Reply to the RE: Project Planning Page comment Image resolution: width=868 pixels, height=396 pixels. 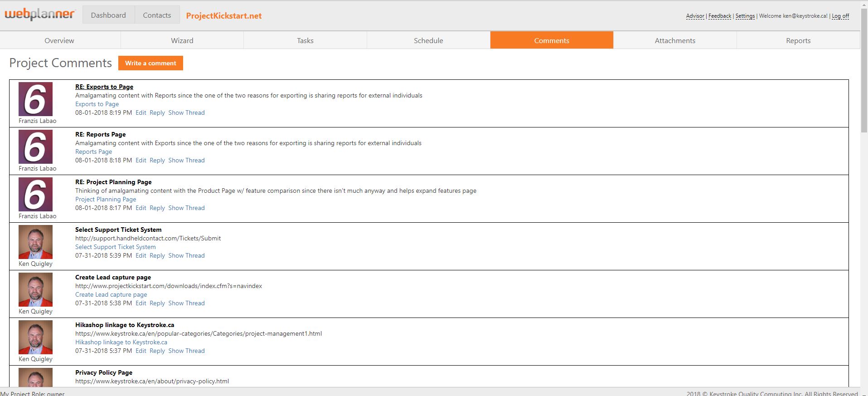pos(157,208)
